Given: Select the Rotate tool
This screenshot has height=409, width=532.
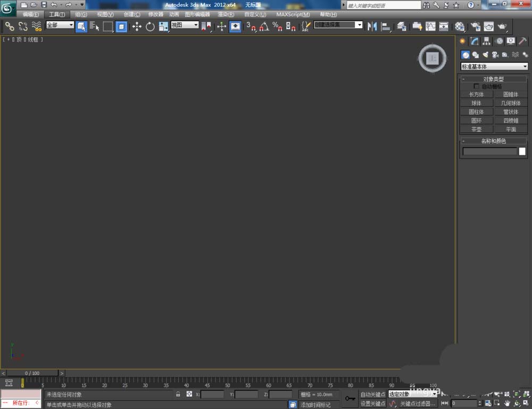Looking at the screenshot, I should [x=150, y=26].
